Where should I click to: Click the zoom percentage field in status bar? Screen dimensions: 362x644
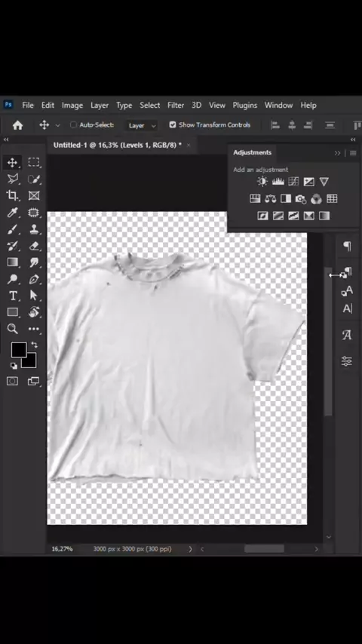tap(62, 549)
